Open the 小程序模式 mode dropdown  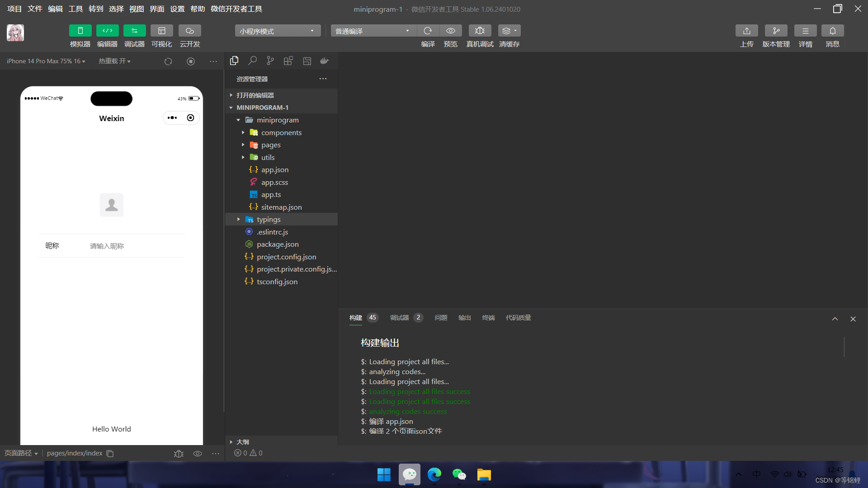point(277,31)
